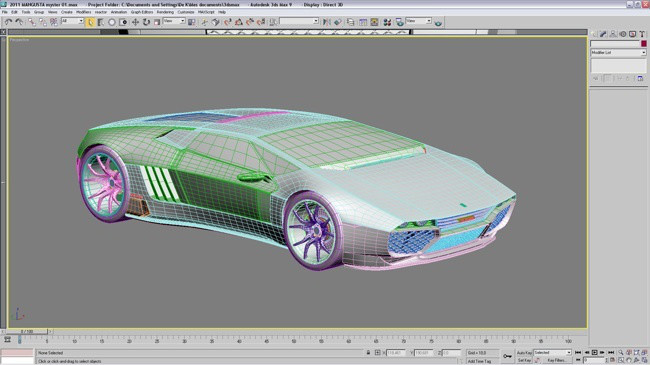Activate the Select and Link tool
650x365 pixels.
[x=32, y=22]
